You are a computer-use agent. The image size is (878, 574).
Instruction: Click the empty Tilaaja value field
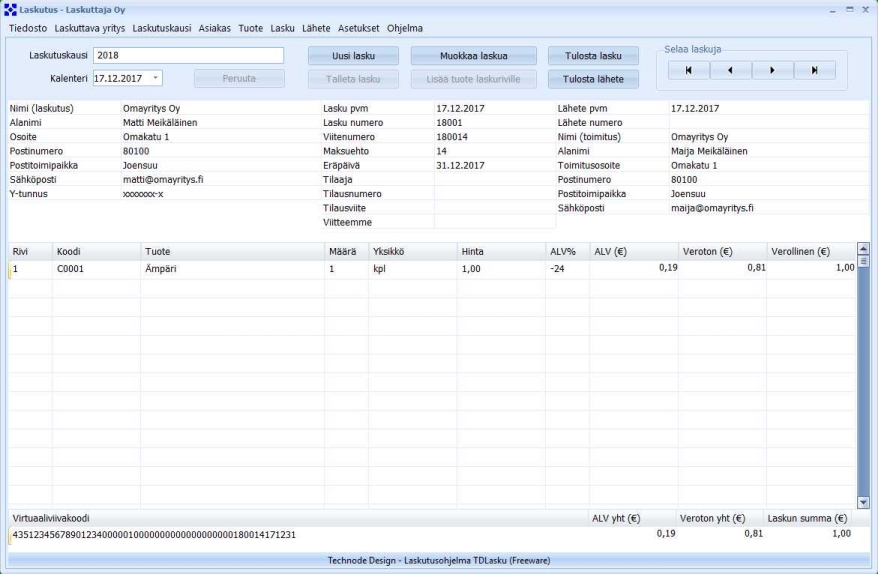(x=495, y=180)
